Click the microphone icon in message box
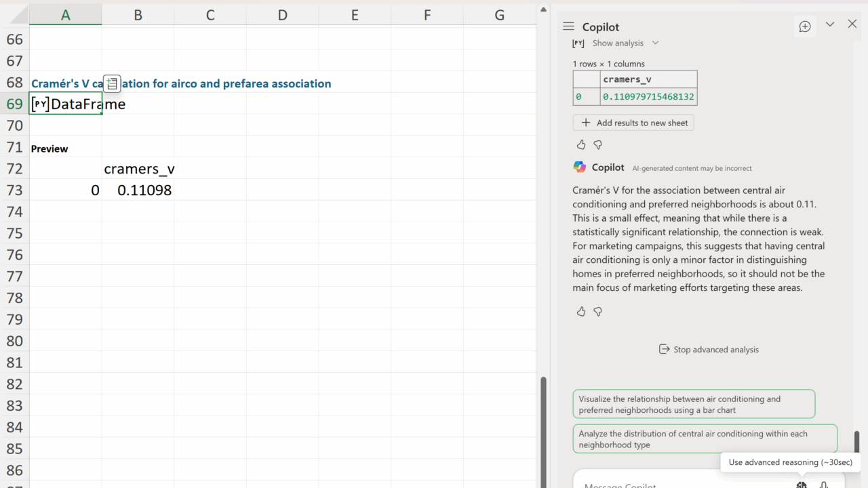The image size is (868, 488). [823, 484]
